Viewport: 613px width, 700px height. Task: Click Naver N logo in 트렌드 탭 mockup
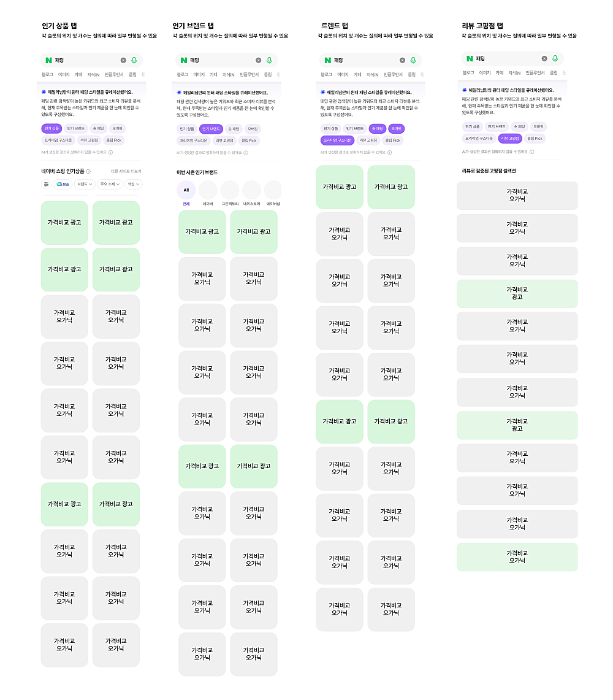click(328, 60)
